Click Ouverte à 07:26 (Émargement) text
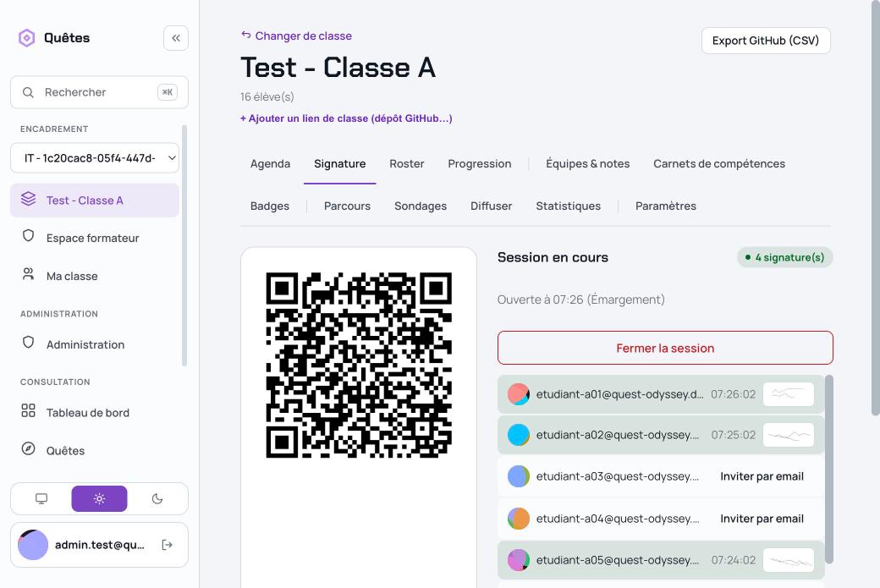880x588 pixels. (x=580, y=299)
